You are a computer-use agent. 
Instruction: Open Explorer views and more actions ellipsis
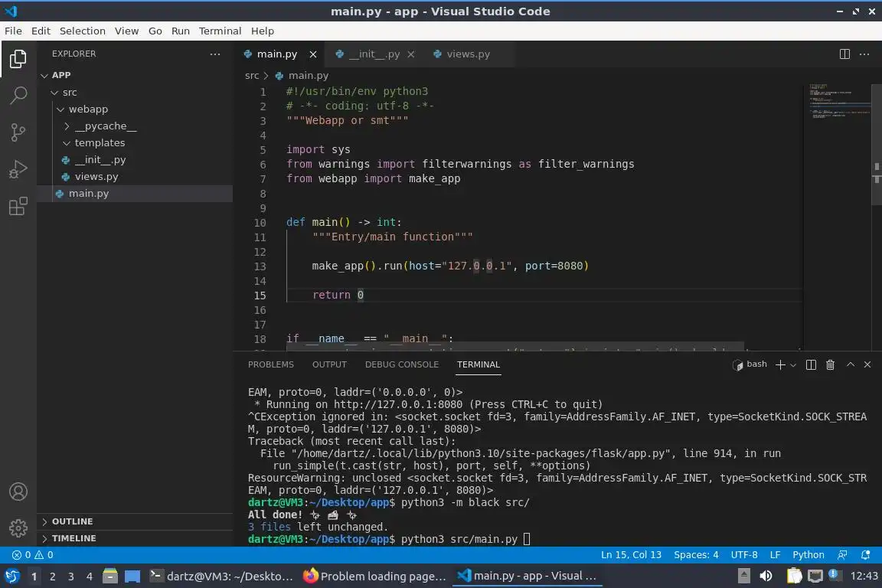pyautogui.click(x=215, y=54)
